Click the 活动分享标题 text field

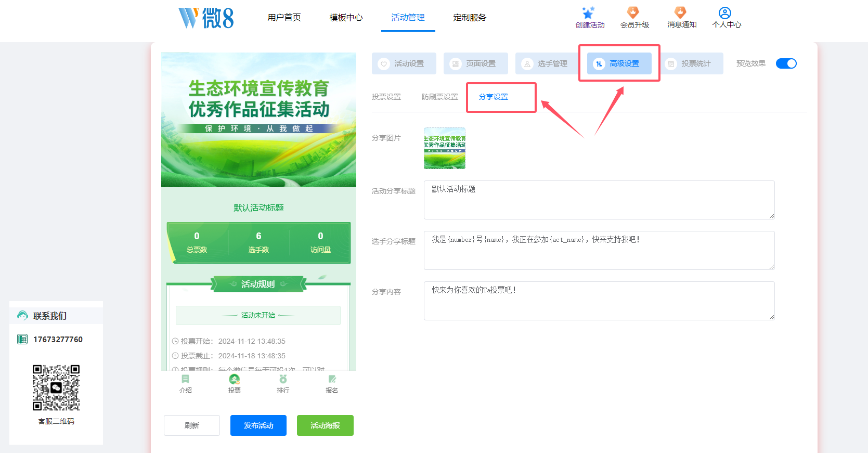[x=599, y=200]
